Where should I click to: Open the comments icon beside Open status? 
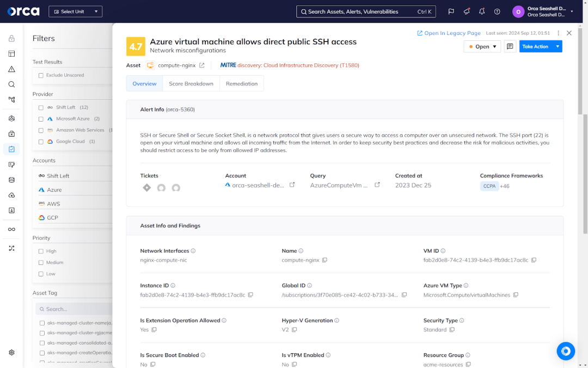[510, 46]
